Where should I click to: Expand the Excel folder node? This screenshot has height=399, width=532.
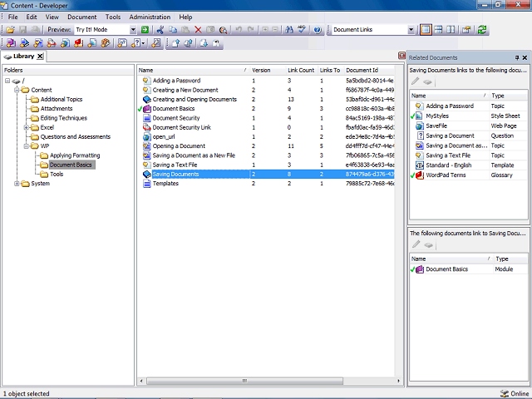point(26,127)
